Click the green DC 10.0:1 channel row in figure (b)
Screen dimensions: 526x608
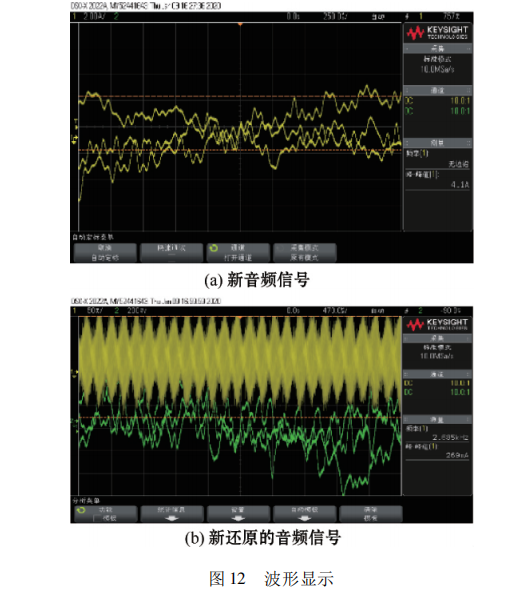438,392
